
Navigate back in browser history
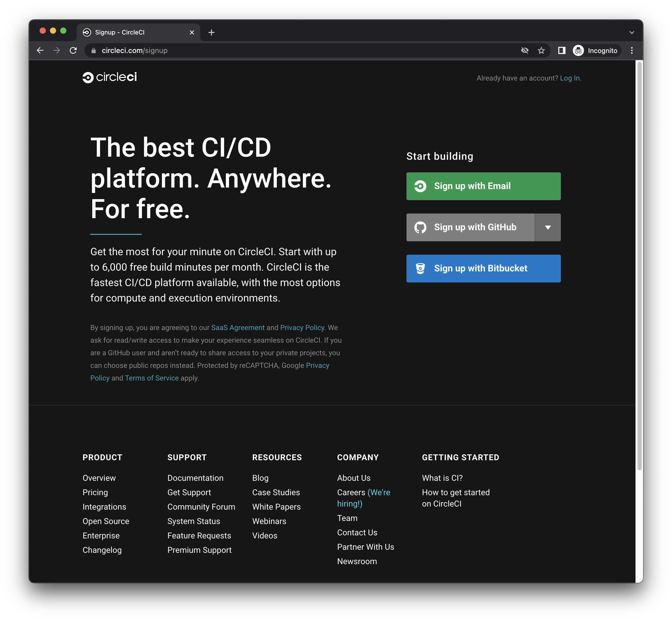coord(40,50)
